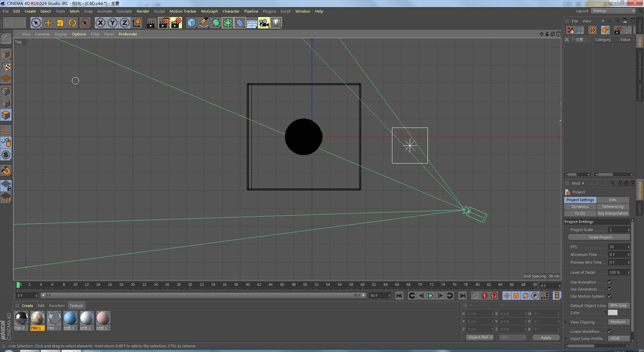Toggle Z axis lock

click(124, 23)
